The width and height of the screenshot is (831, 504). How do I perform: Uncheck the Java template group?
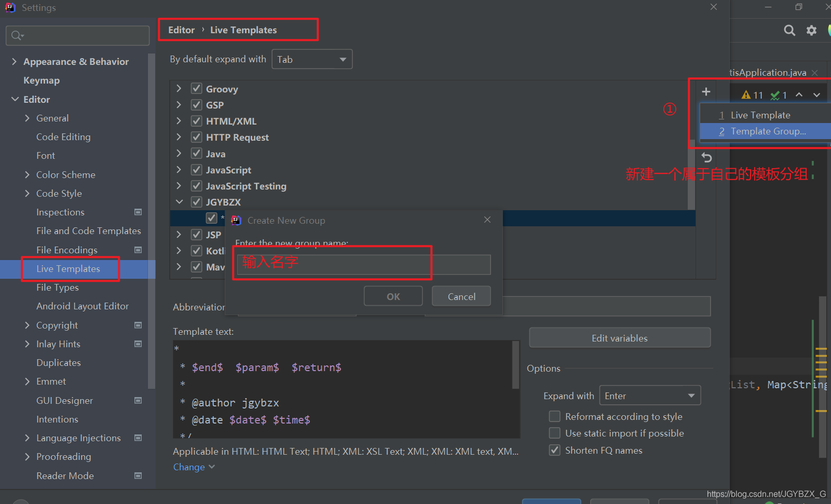[196, 153]
